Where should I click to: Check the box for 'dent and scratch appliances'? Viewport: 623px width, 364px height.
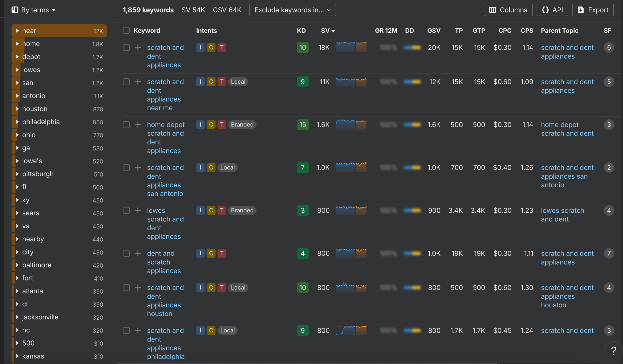126,253
